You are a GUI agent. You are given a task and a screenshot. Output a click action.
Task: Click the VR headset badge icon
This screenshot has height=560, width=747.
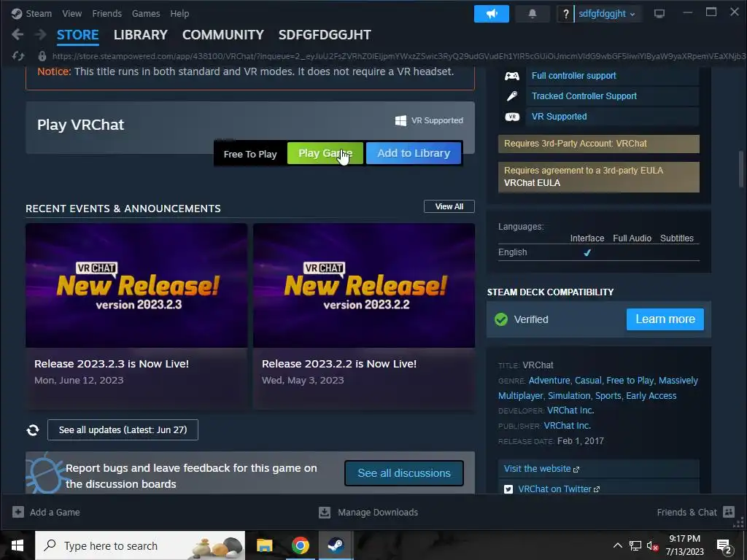(511, 117)
